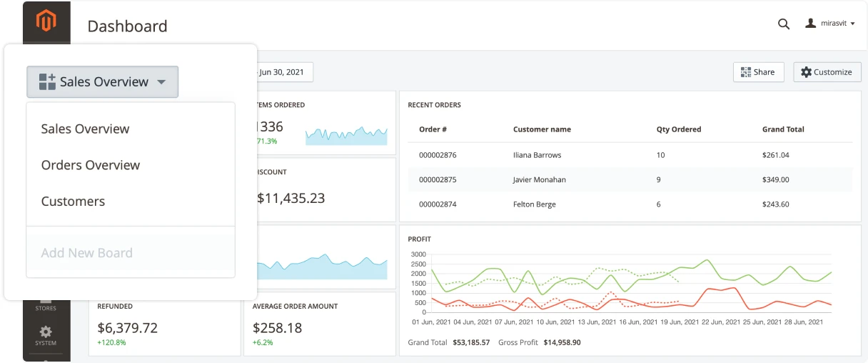868x363 pixels.
Task: Sort by Grand Total column header
Action: [783, 129]
